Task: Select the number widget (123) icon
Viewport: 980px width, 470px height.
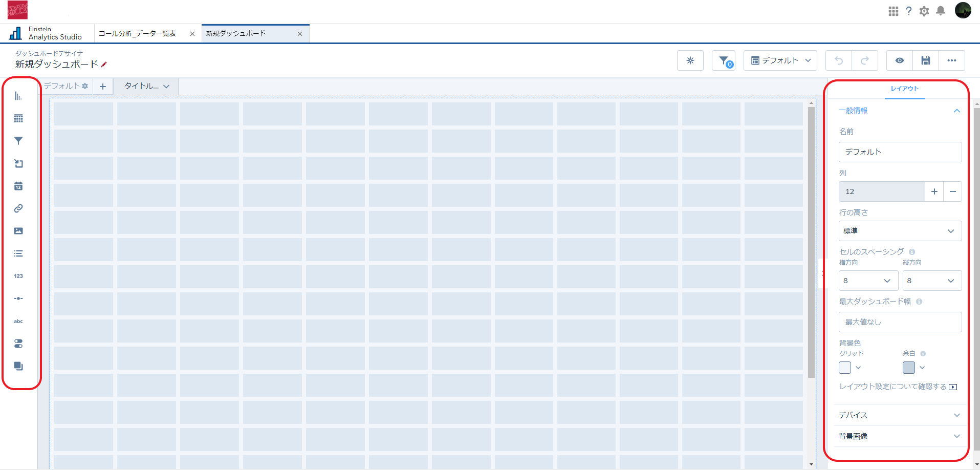Action: 18,276
